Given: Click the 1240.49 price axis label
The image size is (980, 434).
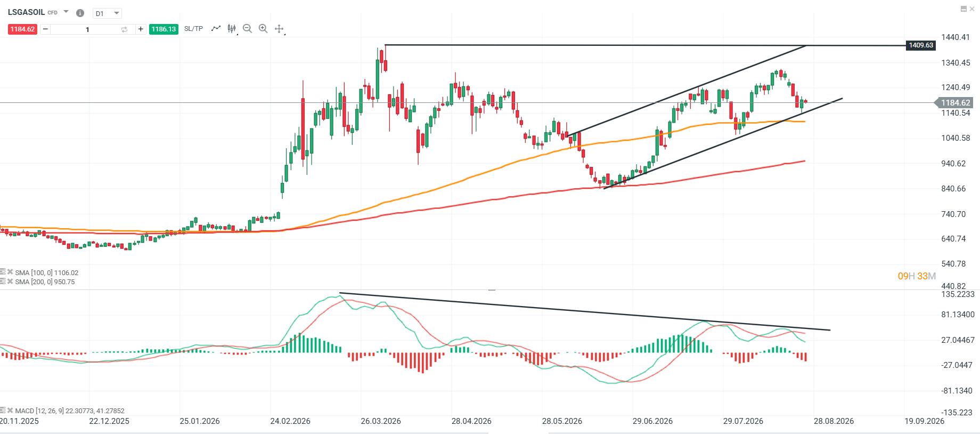Looking at the screenshot, I should (956, 87).
